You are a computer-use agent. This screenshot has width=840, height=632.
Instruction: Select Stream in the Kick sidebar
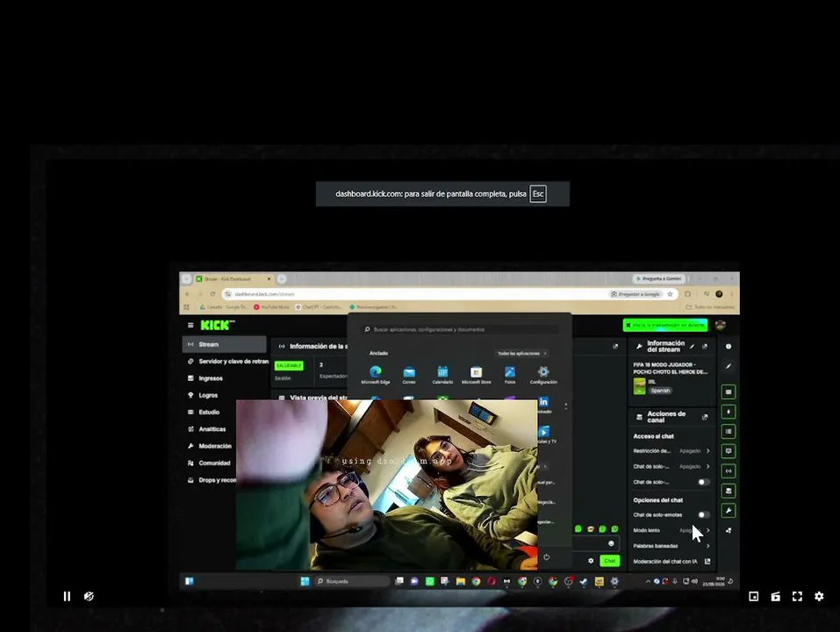(224, 344)
